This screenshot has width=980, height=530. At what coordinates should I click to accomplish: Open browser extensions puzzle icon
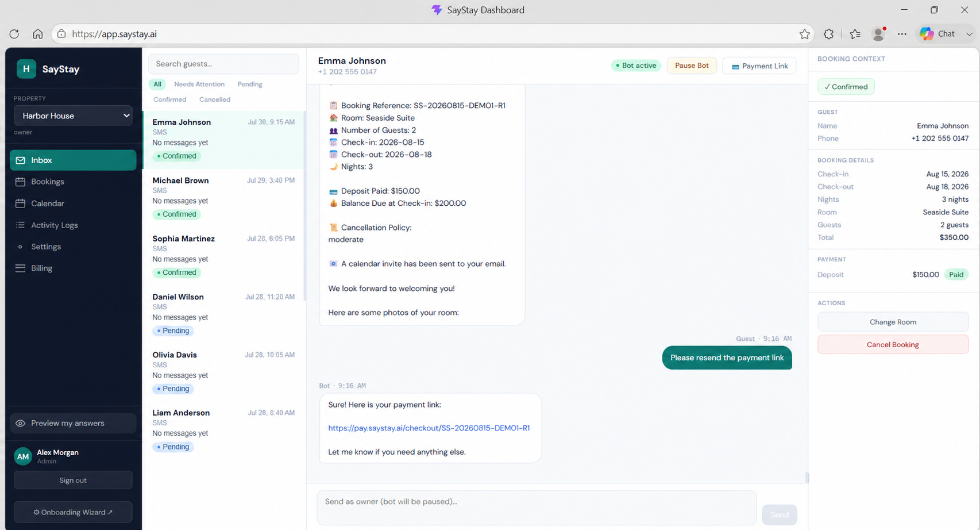click(x=828, y=34)
